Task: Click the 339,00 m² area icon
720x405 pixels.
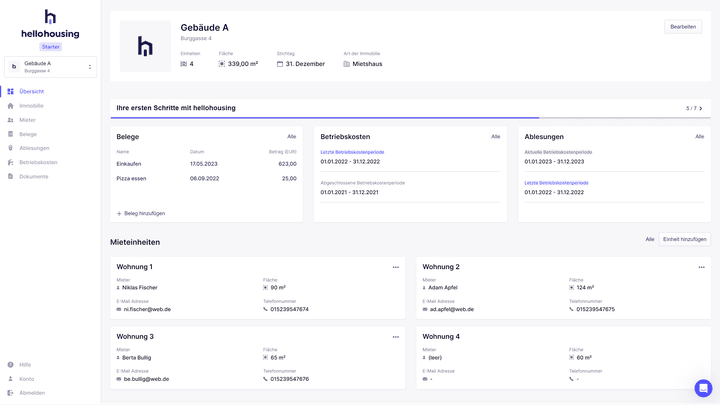Action: pos(222,64)
